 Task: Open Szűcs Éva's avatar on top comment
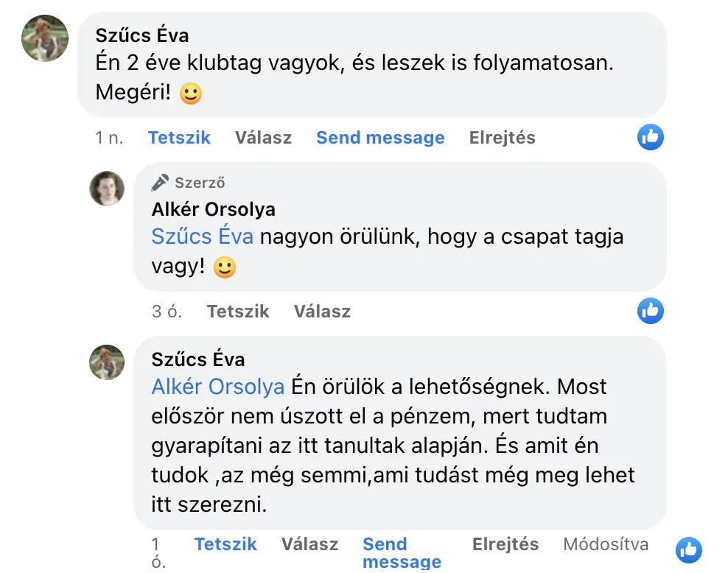[x=46, y=38]
